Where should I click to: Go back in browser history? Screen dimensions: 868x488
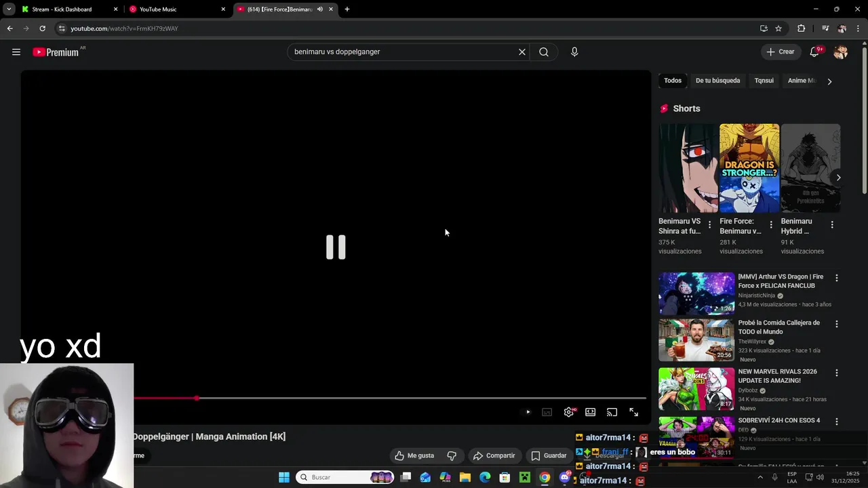pyautogui.click(x=9, y=28)
